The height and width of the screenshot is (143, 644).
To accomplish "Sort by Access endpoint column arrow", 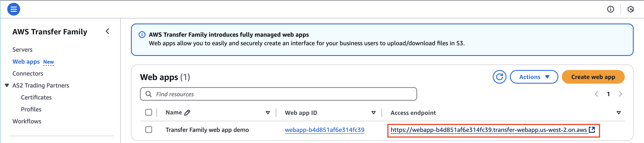I will coord(619,113).
